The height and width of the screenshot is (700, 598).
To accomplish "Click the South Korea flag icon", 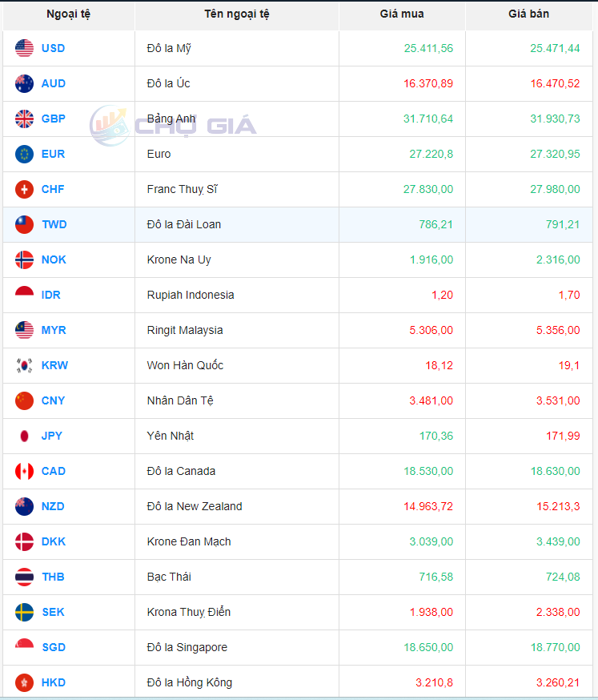I will click(24, 365).
